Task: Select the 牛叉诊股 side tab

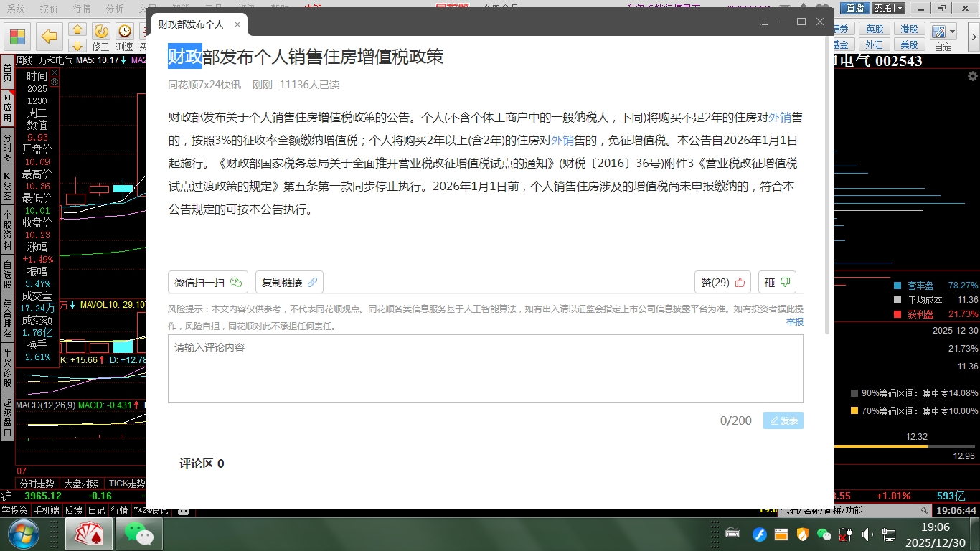Action: 7,367
